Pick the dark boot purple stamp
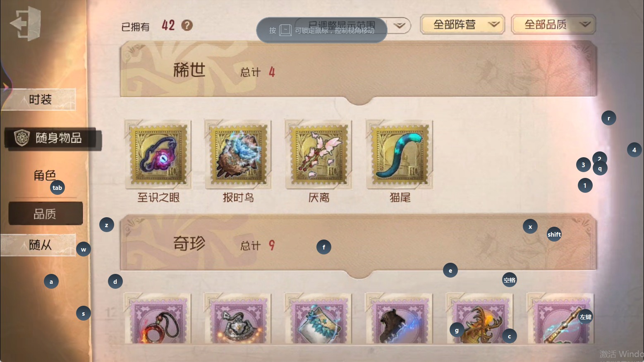 [x=399, y=319]
